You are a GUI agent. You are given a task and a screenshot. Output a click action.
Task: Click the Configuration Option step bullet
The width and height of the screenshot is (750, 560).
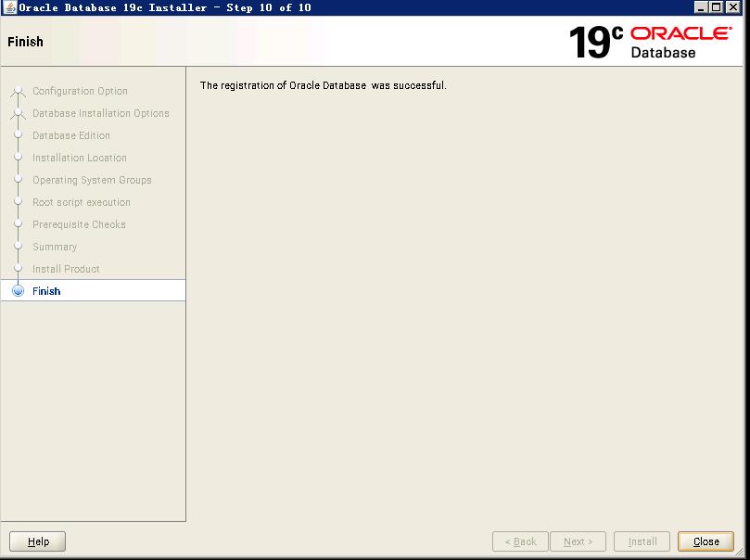19,90
